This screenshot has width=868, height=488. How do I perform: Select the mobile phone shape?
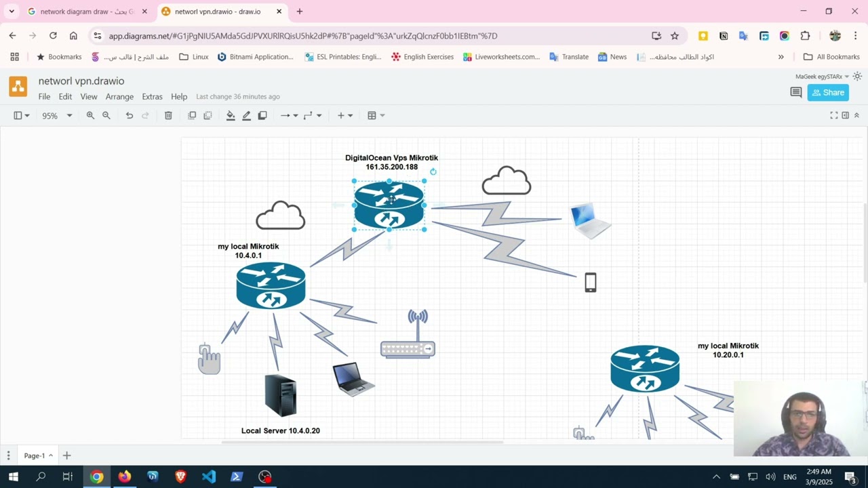coord(591,283)
